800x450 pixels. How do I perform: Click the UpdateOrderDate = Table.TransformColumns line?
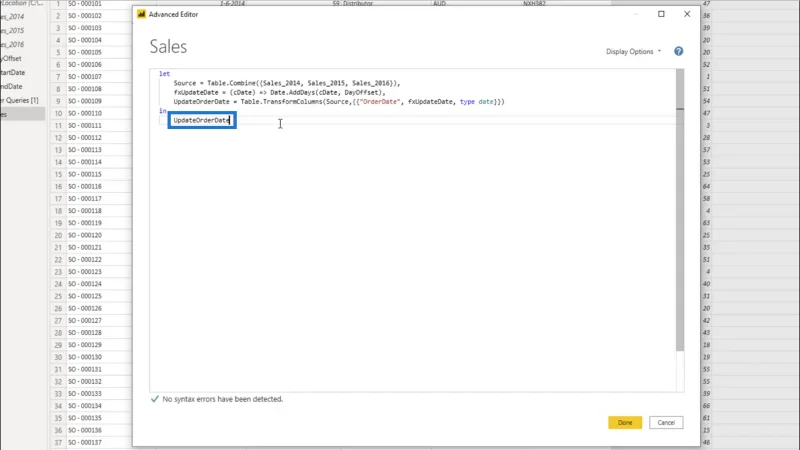click(339, 102)
